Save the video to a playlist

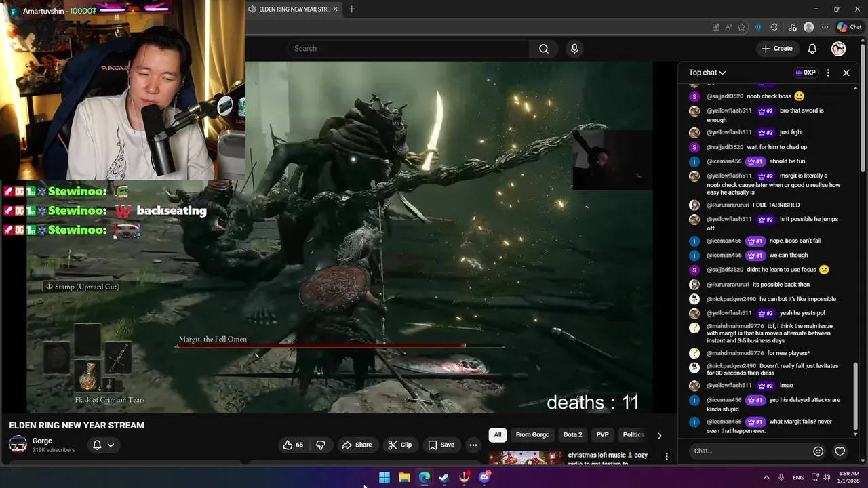pos(441,445)
